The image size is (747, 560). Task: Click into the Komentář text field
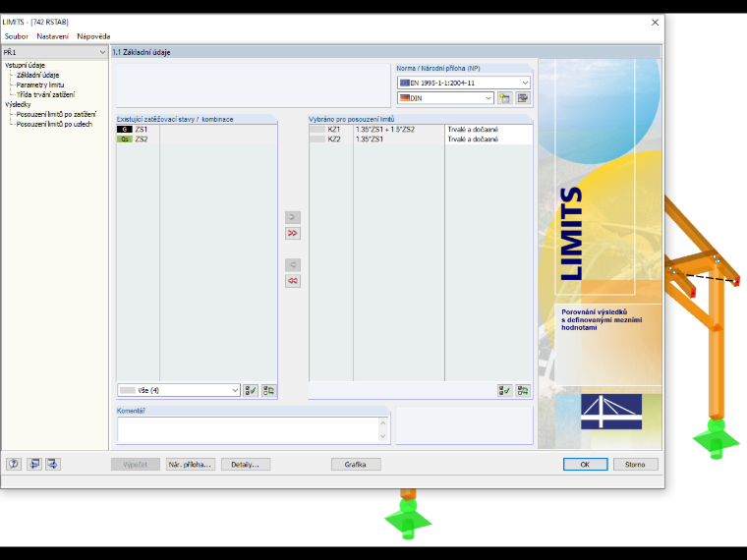point(249,429)
